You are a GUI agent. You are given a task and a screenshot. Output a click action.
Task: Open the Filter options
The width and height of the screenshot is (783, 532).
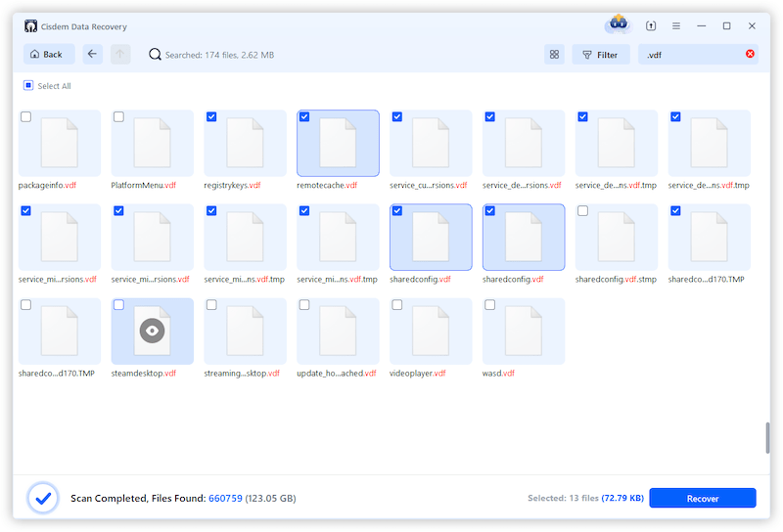(601, 55)
